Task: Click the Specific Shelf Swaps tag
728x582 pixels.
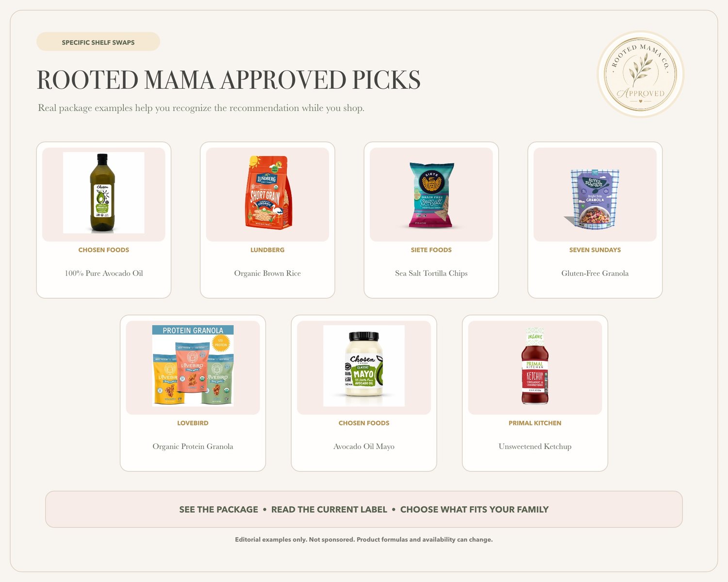Action: coord(98,42)
